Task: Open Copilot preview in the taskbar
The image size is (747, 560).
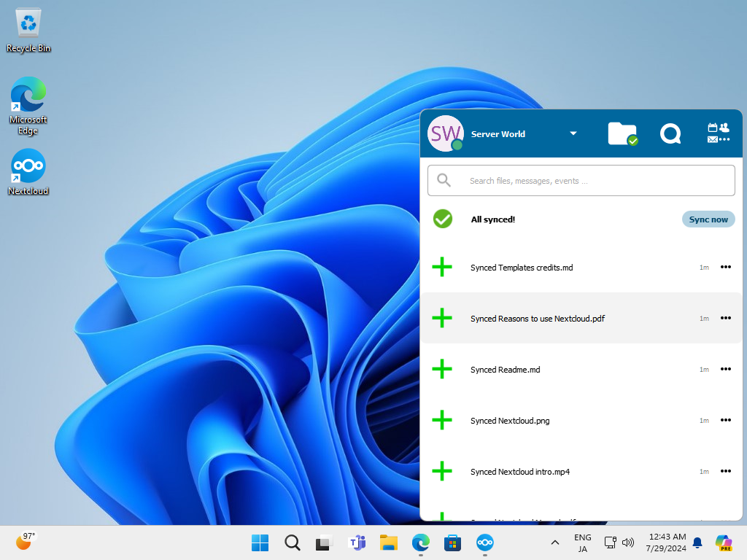Action: coord(724,542)
